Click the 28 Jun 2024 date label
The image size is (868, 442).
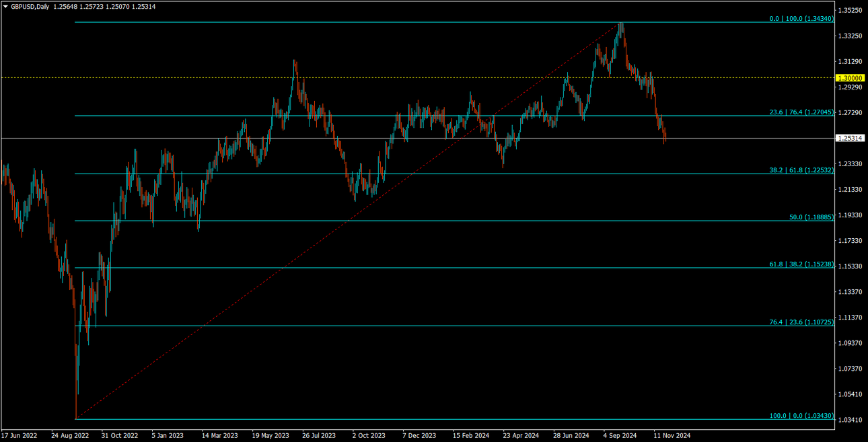571,435
